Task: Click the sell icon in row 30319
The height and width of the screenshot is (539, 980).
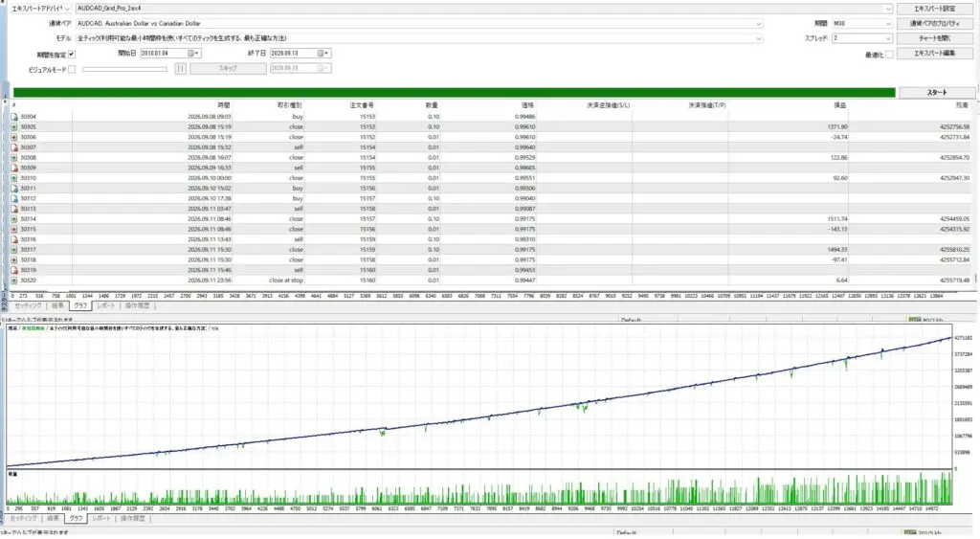Action: coord(13,270)
